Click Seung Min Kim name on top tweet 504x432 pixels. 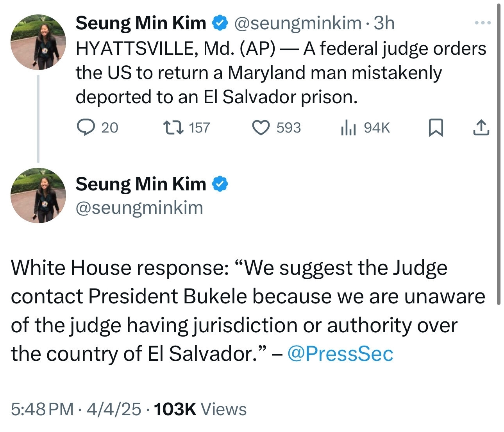(141, 23)
